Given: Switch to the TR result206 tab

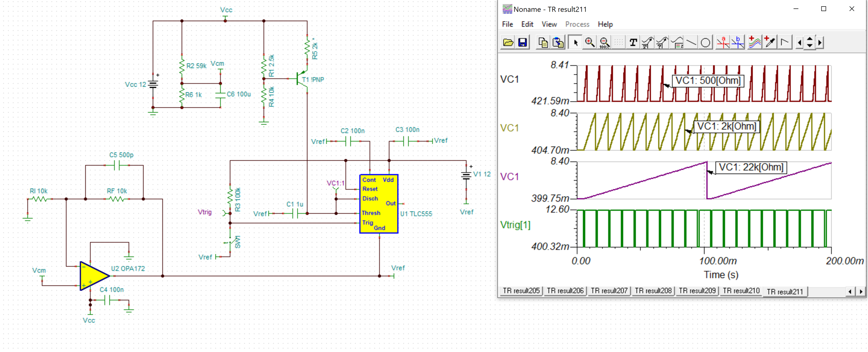Looking at the screenshot, I should pyautogui.click(x=565, y=291).
